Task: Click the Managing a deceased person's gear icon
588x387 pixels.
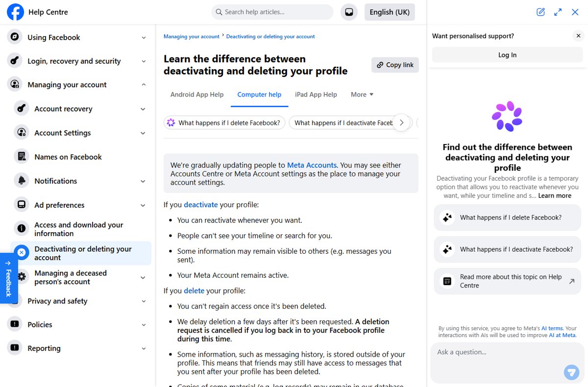Action: tap(22, 277)
